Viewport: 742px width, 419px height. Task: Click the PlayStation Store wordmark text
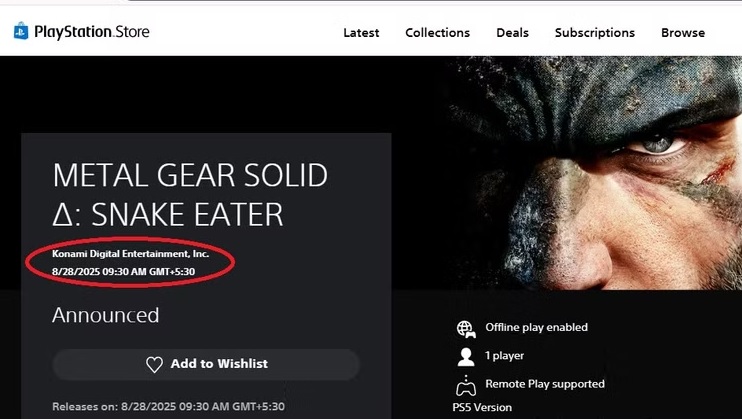92,32
